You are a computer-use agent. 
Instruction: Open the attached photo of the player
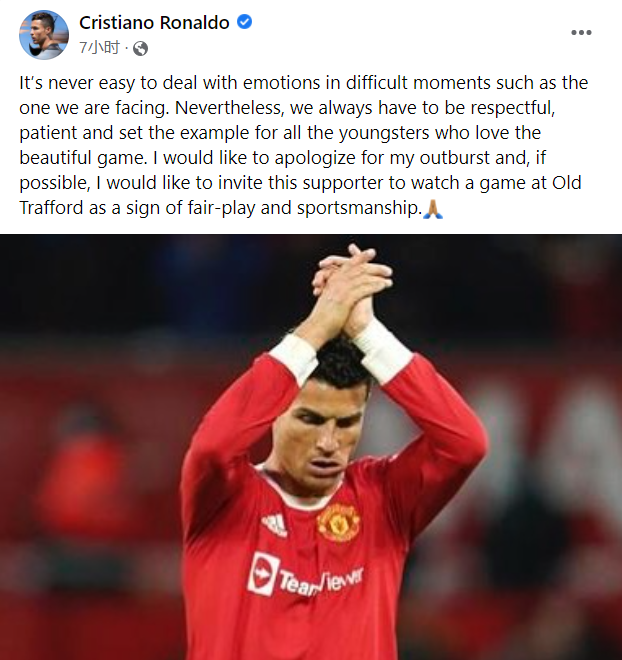pos(311,447)
